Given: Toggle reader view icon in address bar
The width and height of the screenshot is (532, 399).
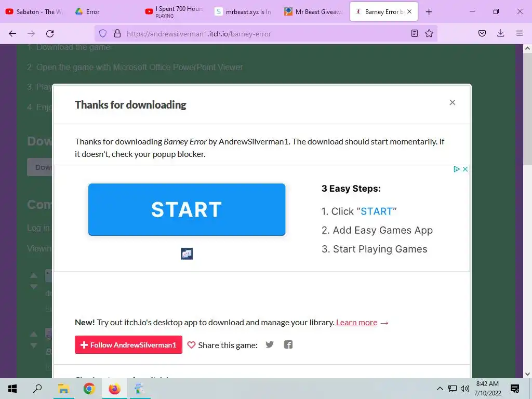Looking at the screenshot, I should pyautogui.click(x=414, y=33).
